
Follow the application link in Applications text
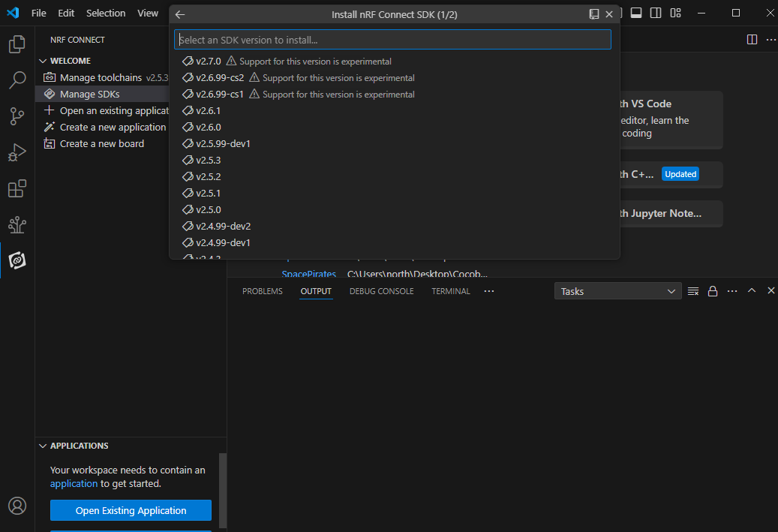[74, 483]
